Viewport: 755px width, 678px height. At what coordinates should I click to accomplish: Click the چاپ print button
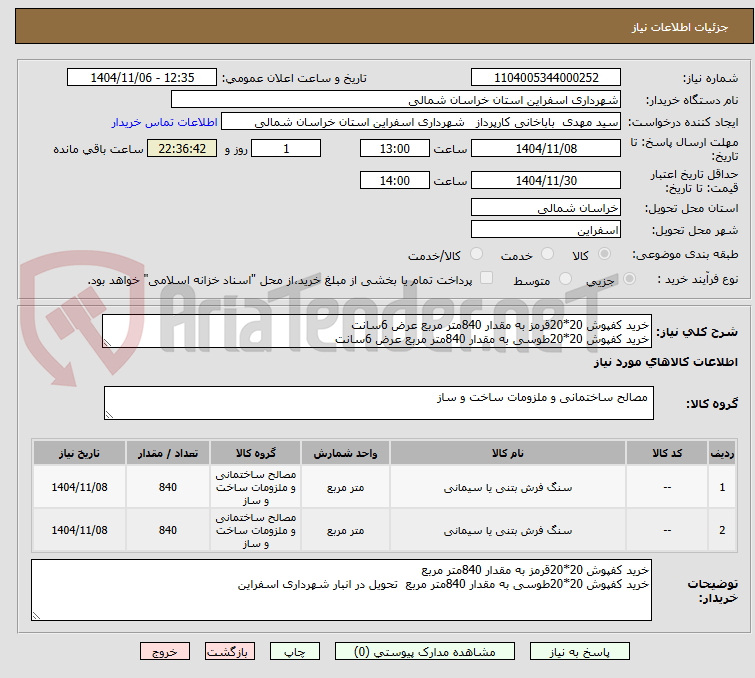pyautogui.click(x=294, y=652)
